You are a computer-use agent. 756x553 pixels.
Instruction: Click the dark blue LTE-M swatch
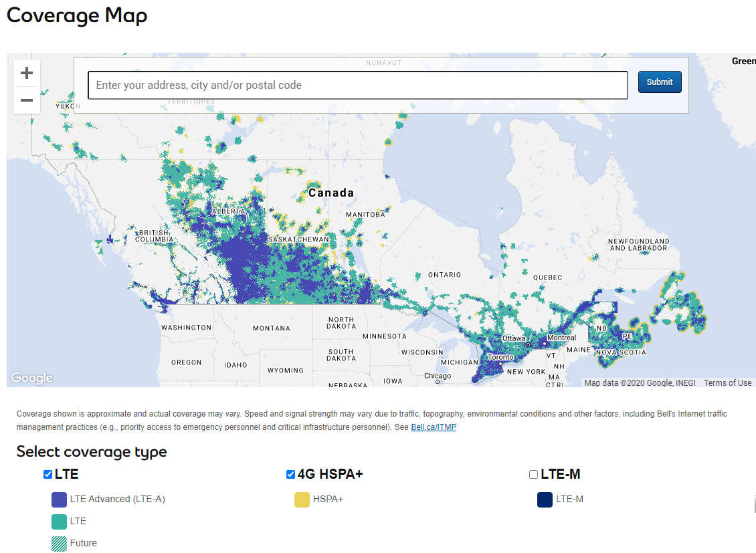point(545,500)
